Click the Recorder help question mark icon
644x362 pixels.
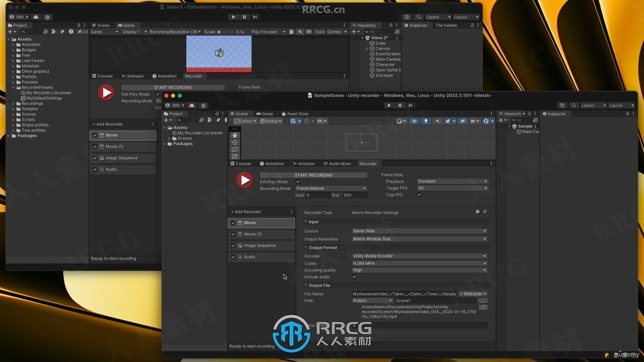point(477,212)
